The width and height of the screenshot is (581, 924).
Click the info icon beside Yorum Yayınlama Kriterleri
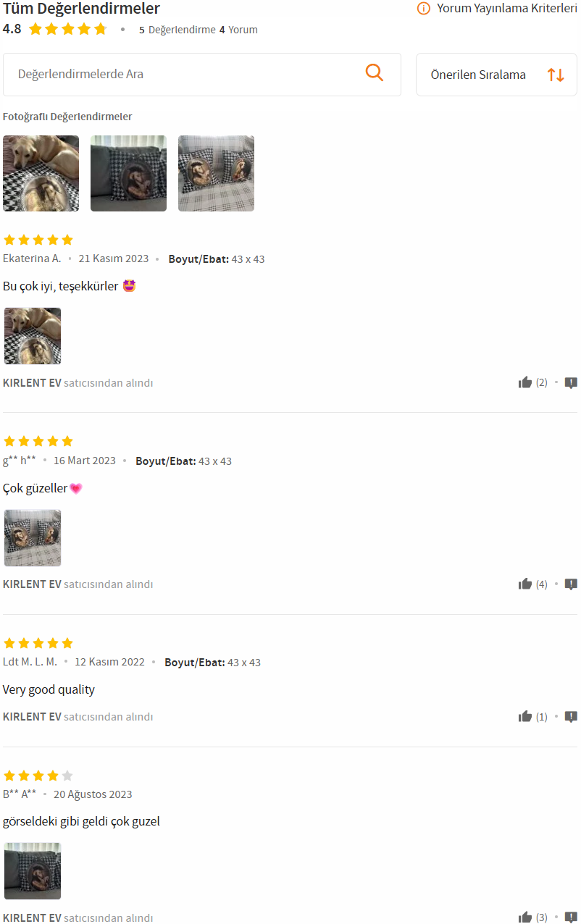[x=424, y=8]
